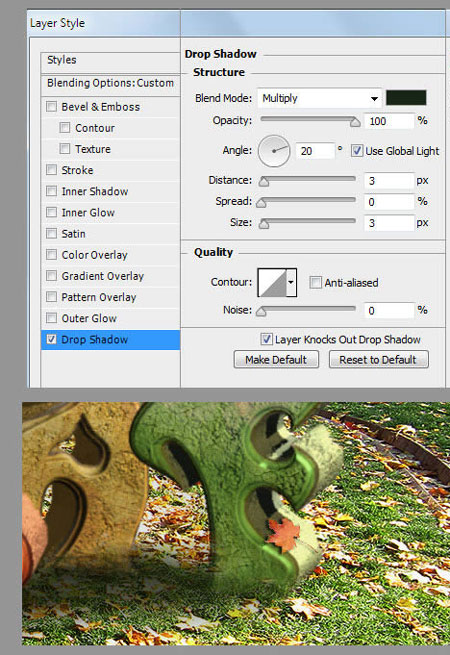The height and width of the screenshot is (655, 450).
Task: Enable the Color Overlay checkbox
Action: pos(51,254)
